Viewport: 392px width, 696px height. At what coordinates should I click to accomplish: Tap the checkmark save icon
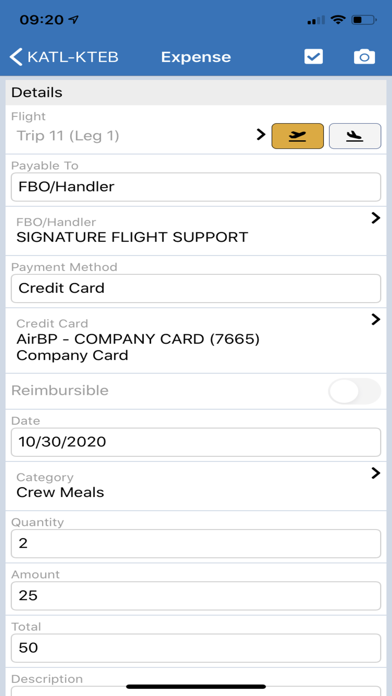coord(313,57)
